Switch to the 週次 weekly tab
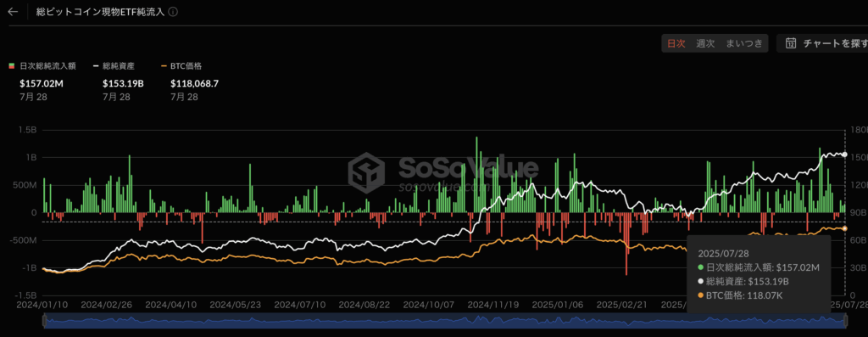The width and height of the screenshot is (868, 337). point(705,43)
